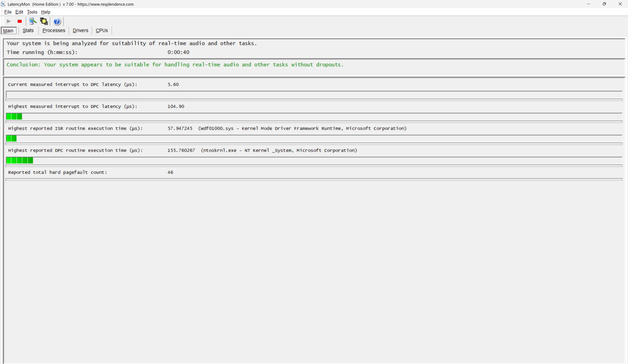Click the computer with pencil toolbar icon

click(32, 21)
